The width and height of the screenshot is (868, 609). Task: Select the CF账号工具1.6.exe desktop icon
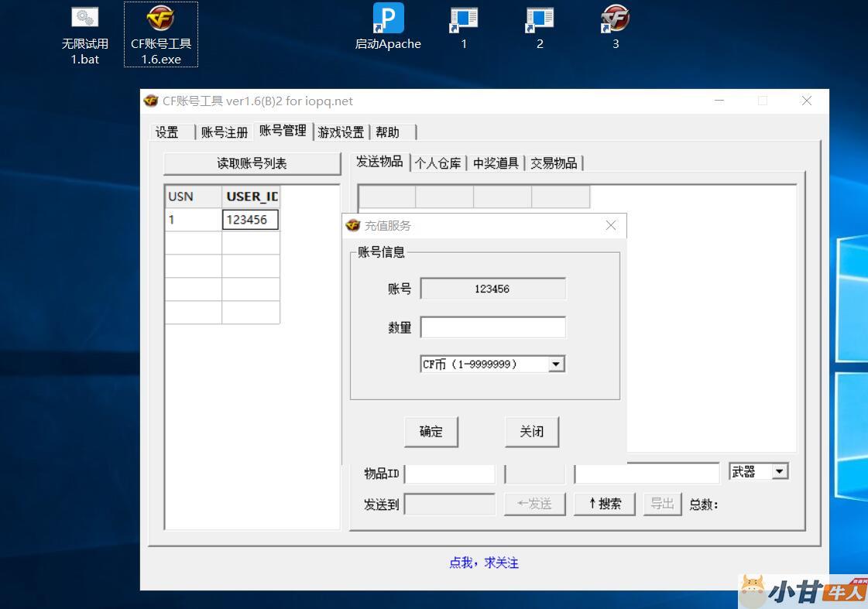tap(160, 19)
